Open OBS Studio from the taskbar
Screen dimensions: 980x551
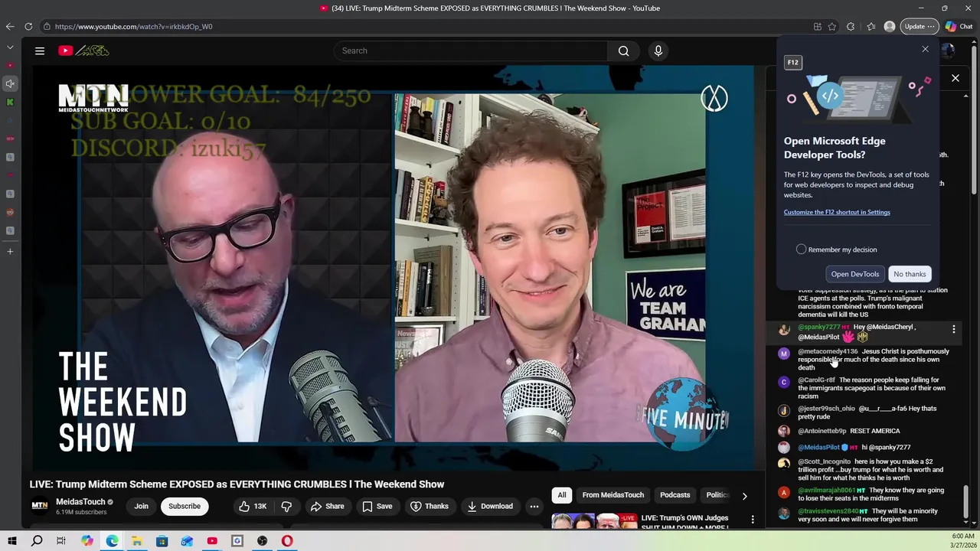click(x=262, y=541)
